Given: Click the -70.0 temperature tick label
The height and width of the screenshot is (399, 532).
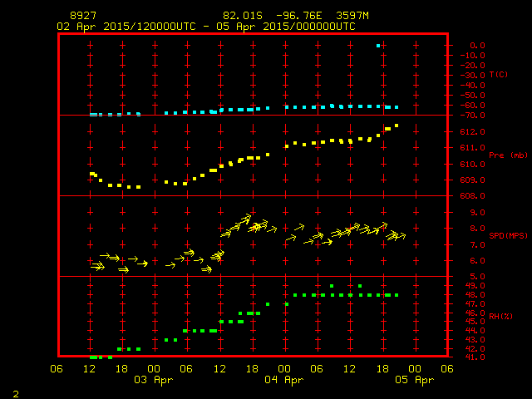Looking at the screenshot, I should point(473,116).
